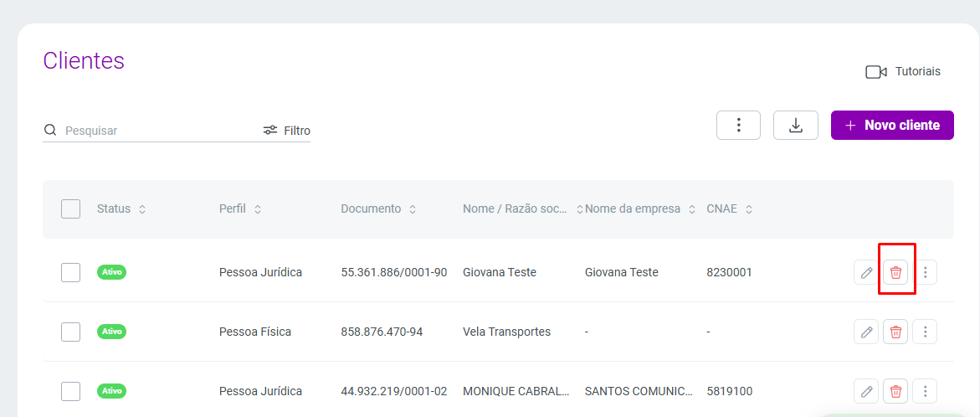Open the toolbar three-dot options menu
This screenshot has height=417, width=980.
click(x=738, y=125)
